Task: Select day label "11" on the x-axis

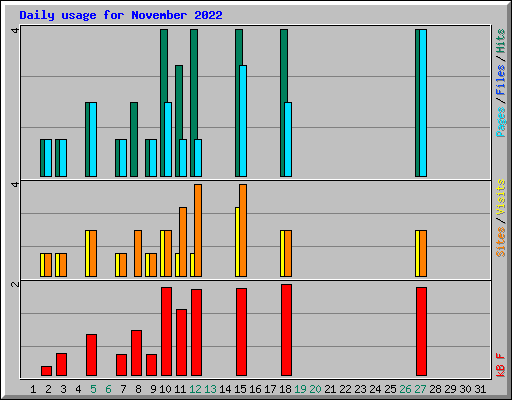Action: (180, 389)
